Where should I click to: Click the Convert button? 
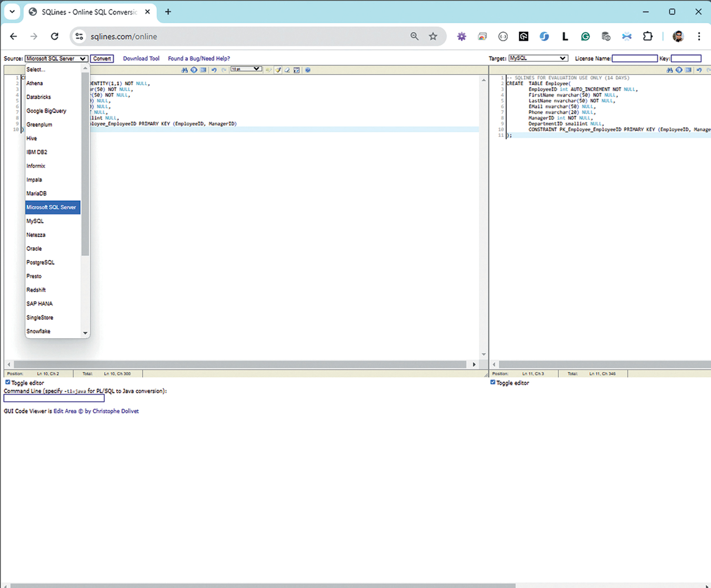pos(102,58)
